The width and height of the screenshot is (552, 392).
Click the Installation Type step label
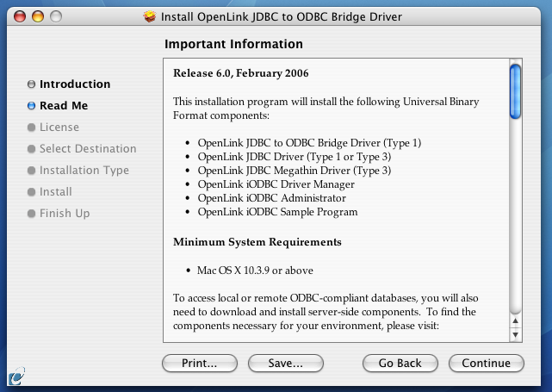84,170
